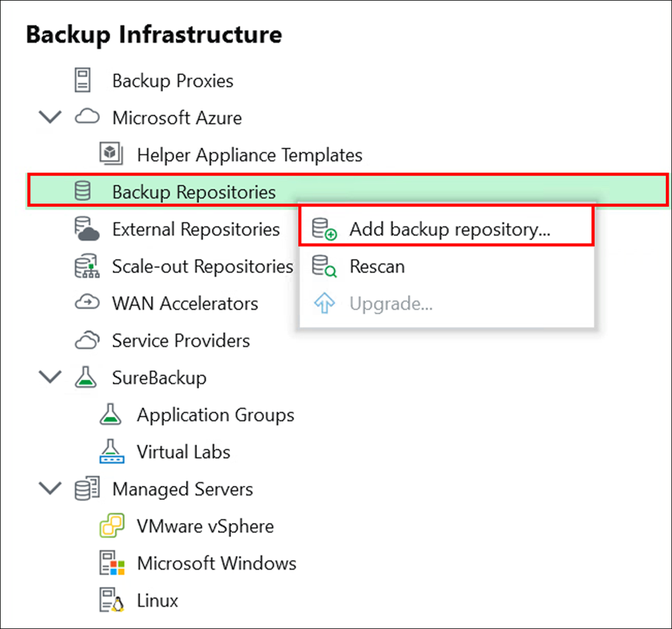
Task: Click the Helper Appliance Templates icon
Action: tap(111, 154)
